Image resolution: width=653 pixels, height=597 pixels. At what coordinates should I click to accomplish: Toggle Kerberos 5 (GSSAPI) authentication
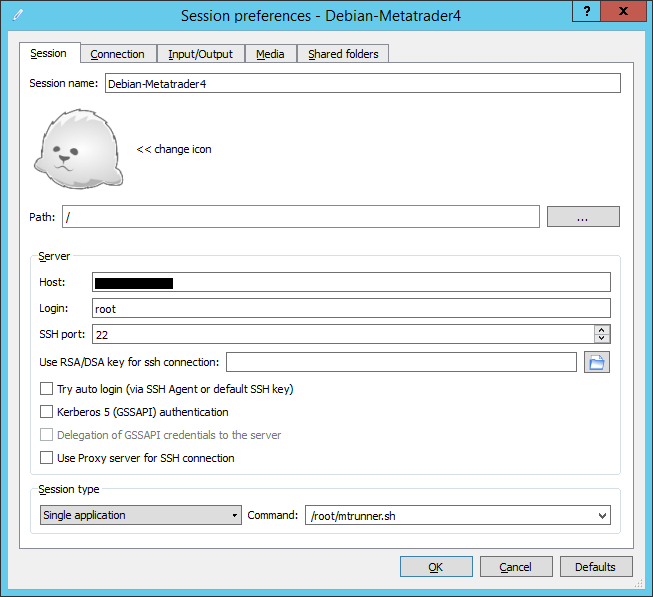pyautogui.click(x=46, y=412)
